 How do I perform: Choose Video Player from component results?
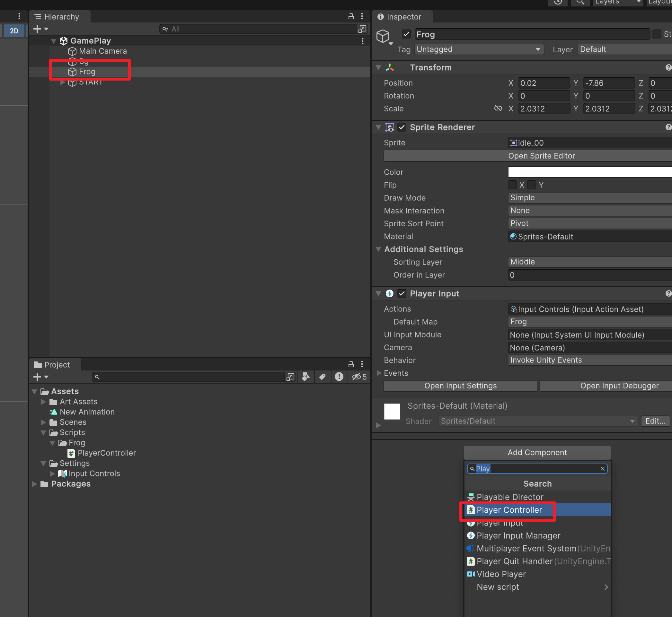(x=537, y=574)
